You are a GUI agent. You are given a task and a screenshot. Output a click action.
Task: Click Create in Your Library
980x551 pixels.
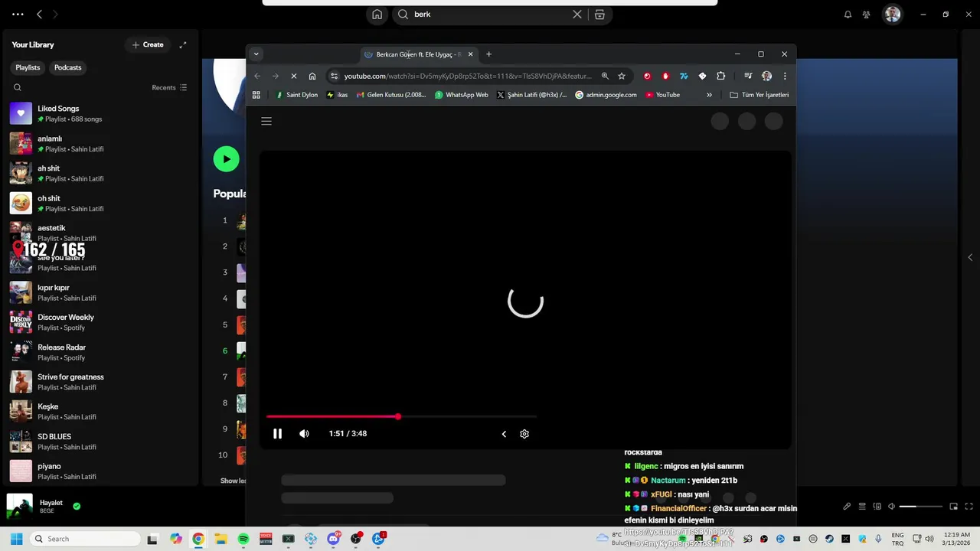148,45
